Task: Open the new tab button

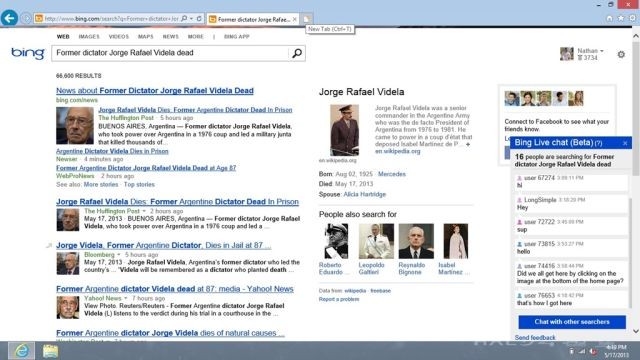Action: click(x=307, y=19)
